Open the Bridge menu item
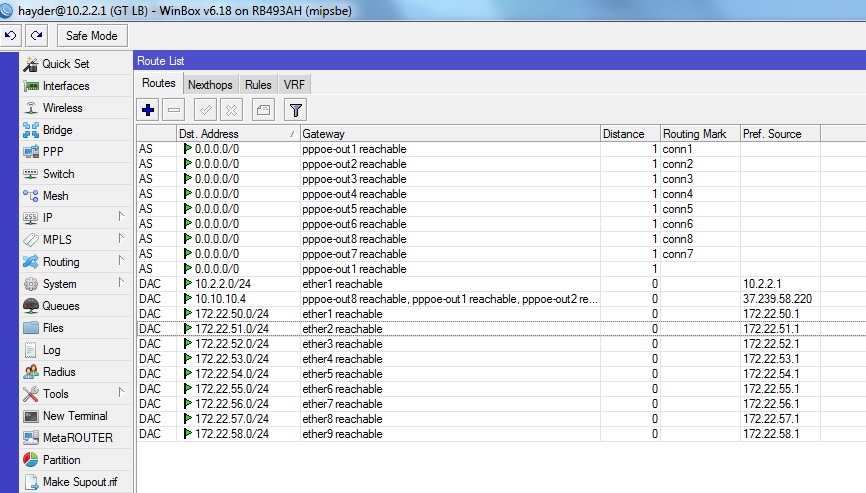 (x=76, y=130)
